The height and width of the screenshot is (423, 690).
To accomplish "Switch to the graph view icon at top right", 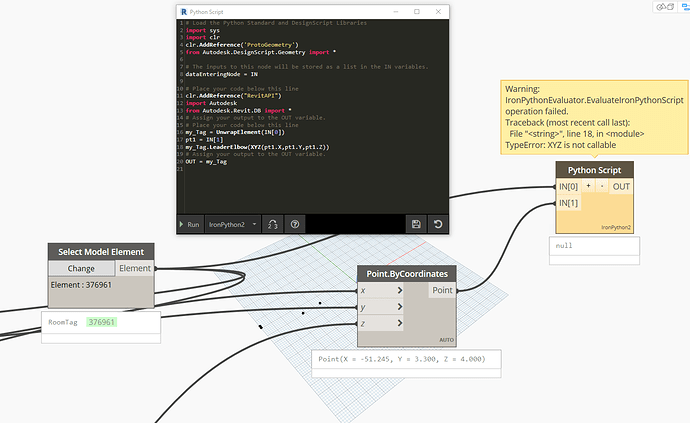I will tap(685, 7).
